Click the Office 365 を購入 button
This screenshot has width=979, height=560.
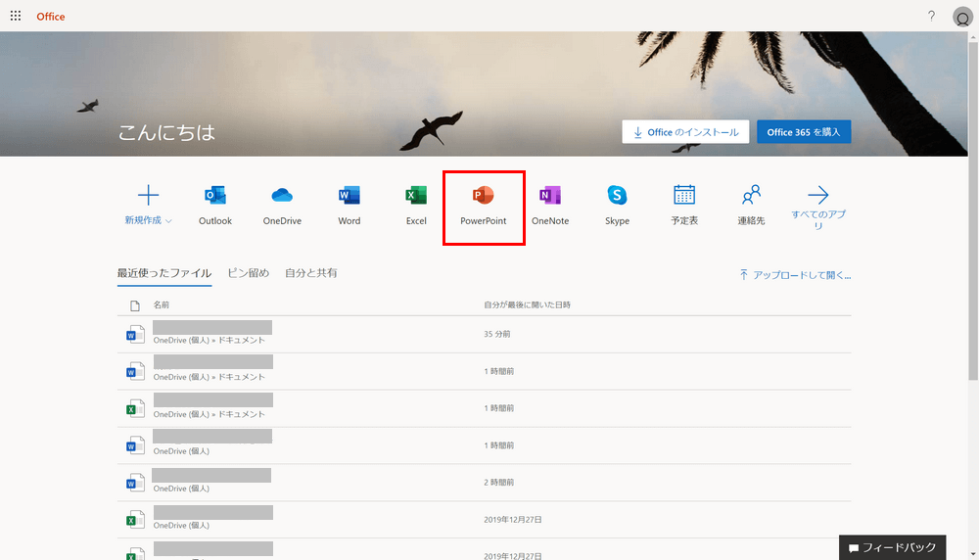tap(803, 132)
